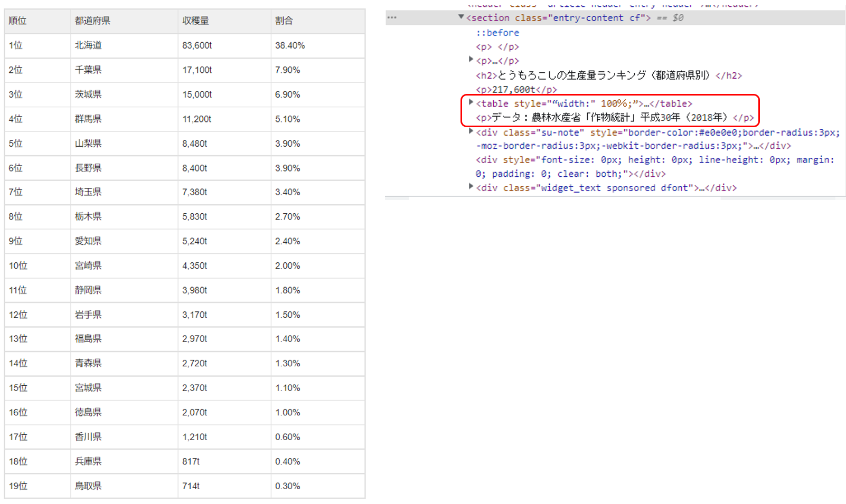Click the 817t cell

(224, 462)
